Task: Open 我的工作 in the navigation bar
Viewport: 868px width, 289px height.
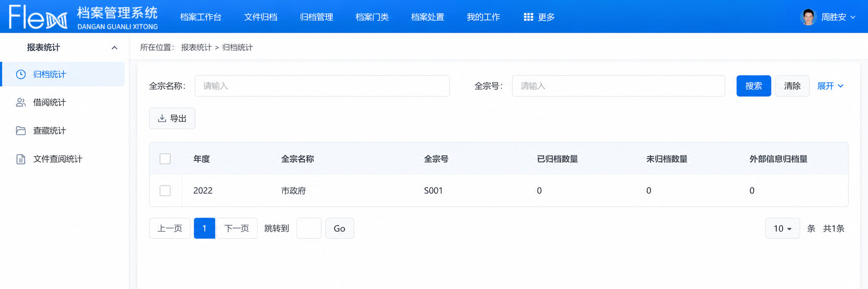Action: [x=483, y=17]
